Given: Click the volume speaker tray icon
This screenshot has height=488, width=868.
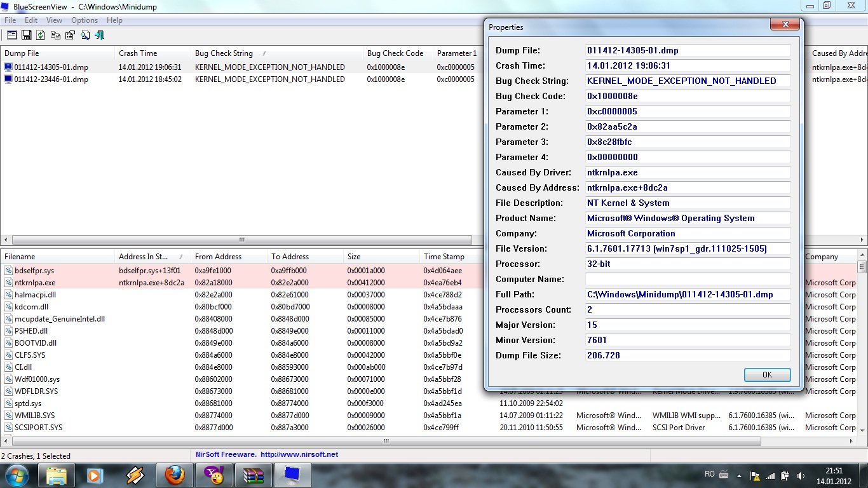Looking at the screenshot, I should click(x=801, y=475).
